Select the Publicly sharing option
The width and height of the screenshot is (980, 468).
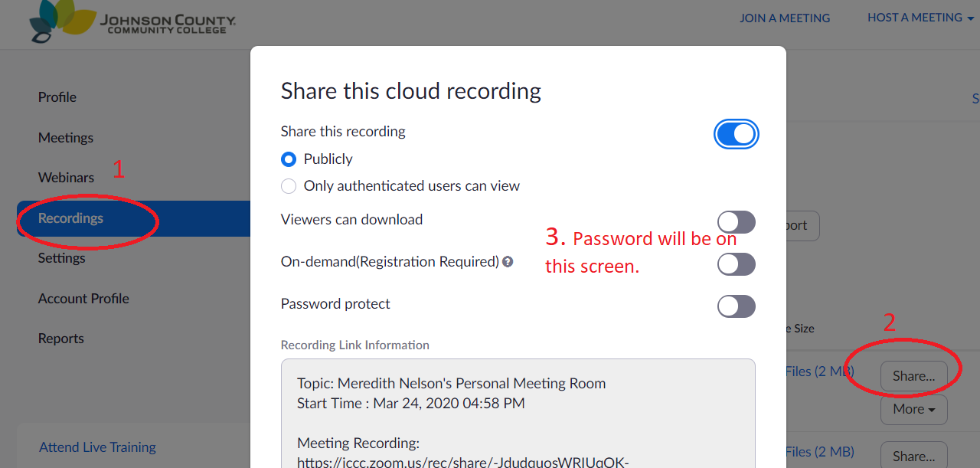pos(288,159)
